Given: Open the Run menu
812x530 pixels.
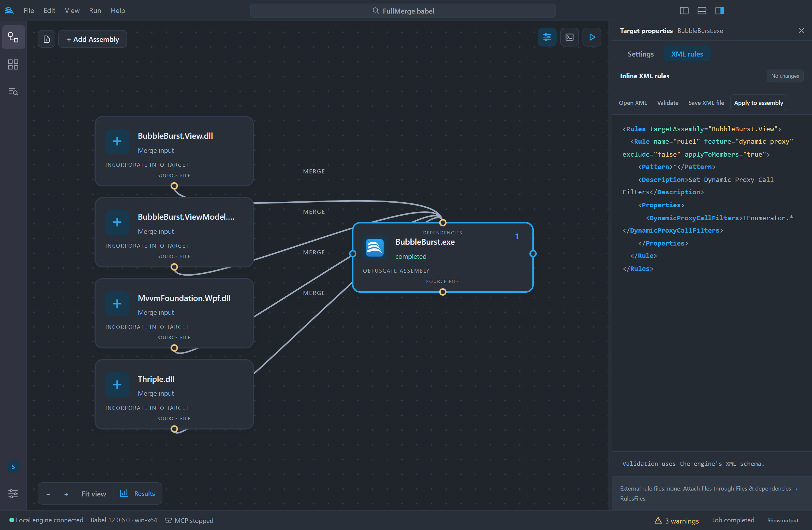Looking at the screenshot, I should point(95,11).
